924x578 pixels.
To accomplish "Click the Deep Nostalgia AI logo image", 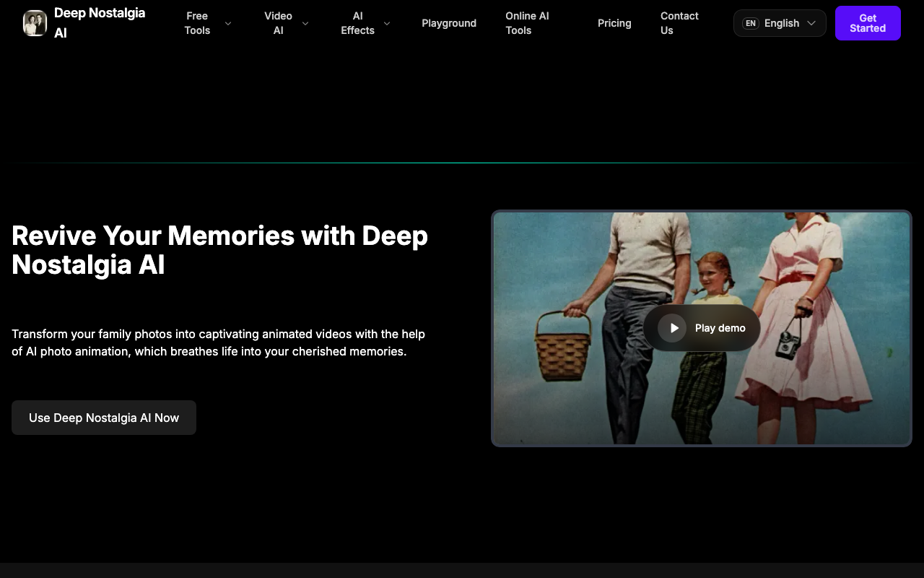I will [x=35, y=23].
